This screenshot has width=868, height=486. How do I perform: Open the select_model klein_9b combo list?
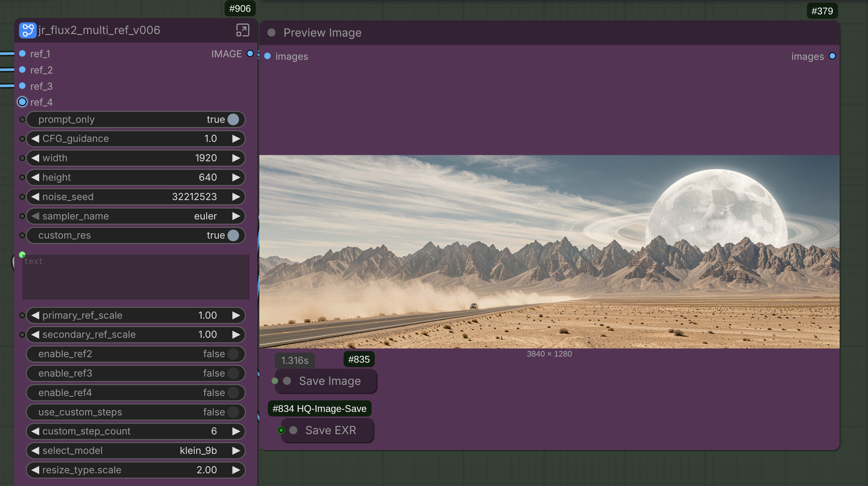point(136,451)
